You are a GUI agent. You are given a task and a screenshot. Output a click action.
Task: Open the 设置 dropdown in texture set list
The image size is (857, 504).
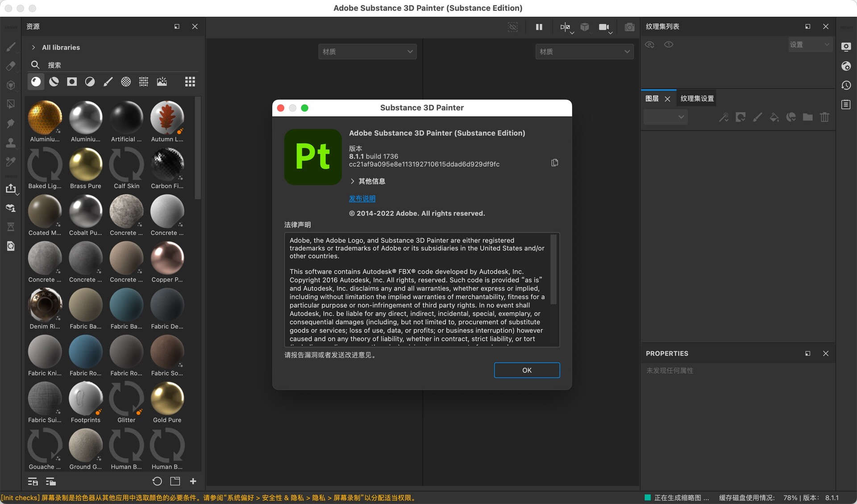(810, 45)
